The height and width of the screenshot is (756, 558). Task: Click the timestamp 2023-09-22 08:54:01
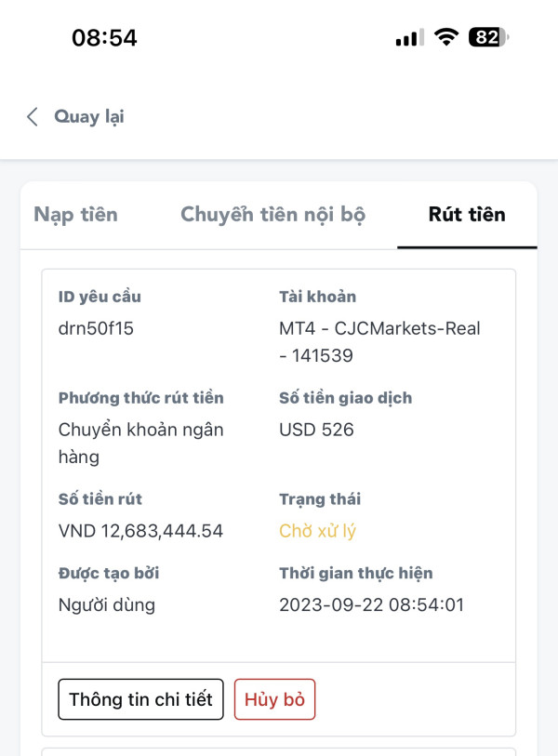pyautogui.click(x=371, y=604)
